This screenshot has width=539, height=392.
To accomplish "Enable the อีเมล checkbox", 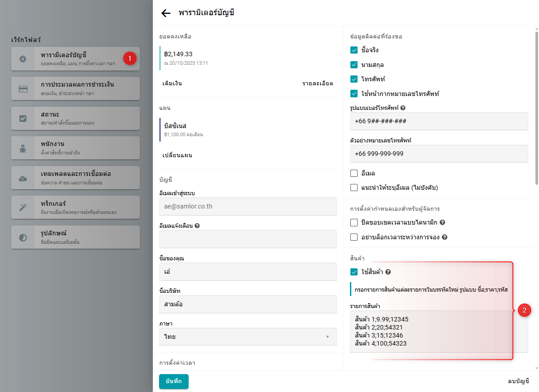I will (354, 173).
